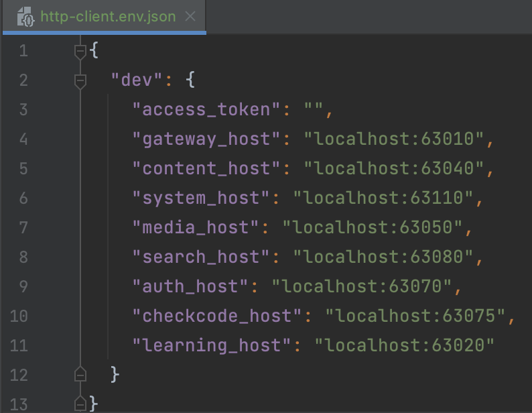The image size is (532, 413).
Task: Click the closing brace on line 13
Action: [x=94, y=404]
